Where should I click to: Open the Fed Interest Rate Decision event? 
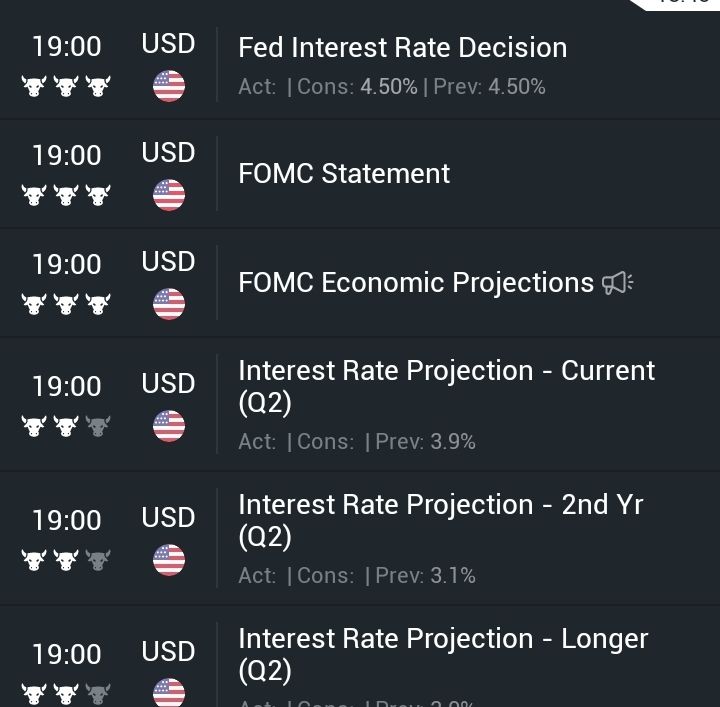coord(360,65)
